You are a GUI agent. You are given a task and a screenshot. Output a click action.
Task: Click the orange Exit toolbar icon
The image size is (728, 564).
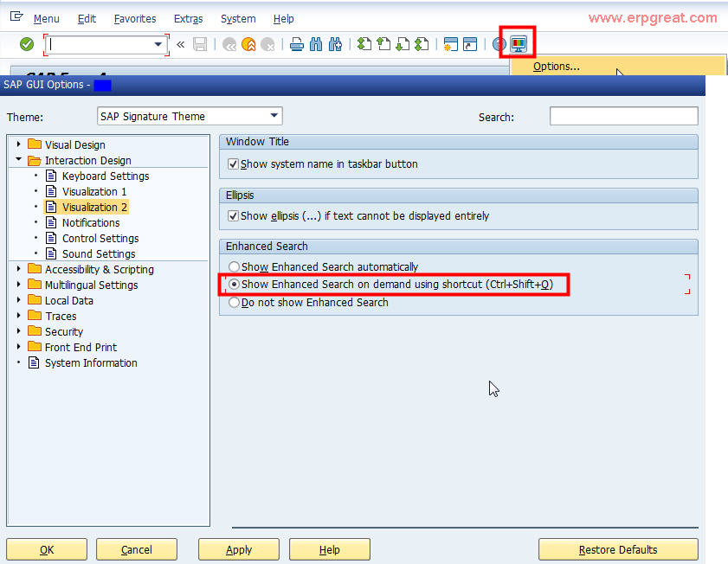click(x=248, y=44)
